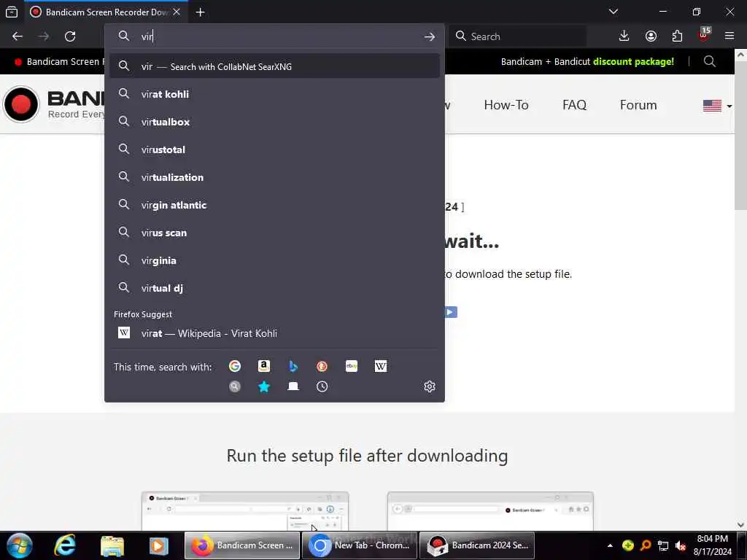Viewport: 747px width, 560px height.
Task: Click the Bandicam site search magnifier
Action: coord(709,61)
